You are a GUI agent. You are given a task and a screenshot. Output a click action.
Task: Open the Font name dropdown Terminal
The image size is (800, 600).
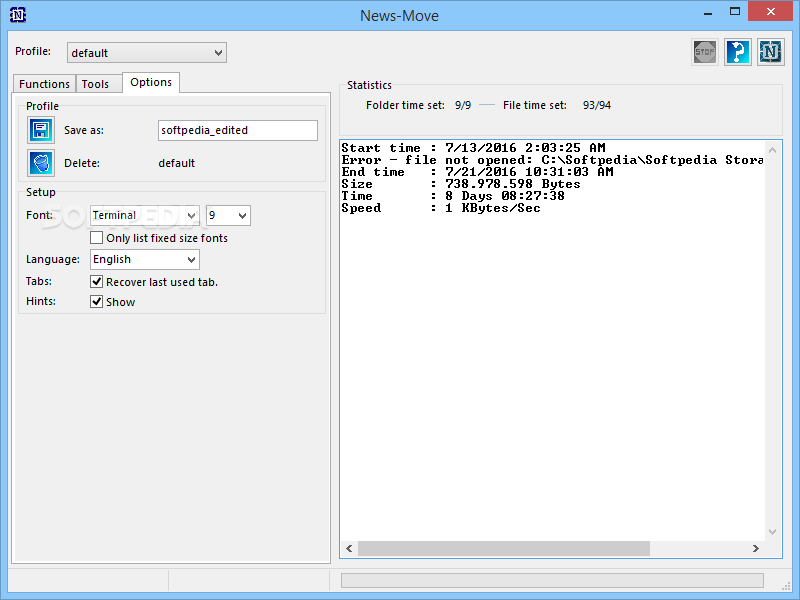pyautogui.click(x=144, y=215)
